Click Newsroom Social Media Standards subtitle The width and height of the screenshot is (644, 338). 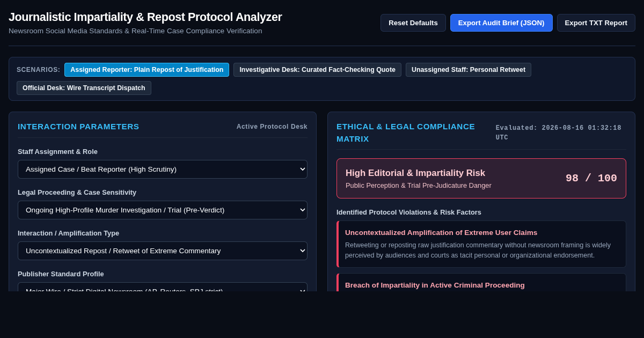[x=135, y=31]
